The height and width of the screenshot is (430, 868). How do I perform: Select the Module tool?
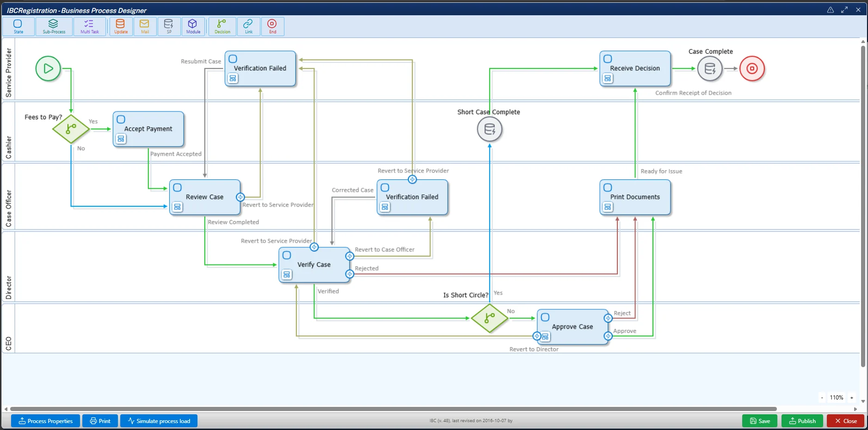[193, 26]
